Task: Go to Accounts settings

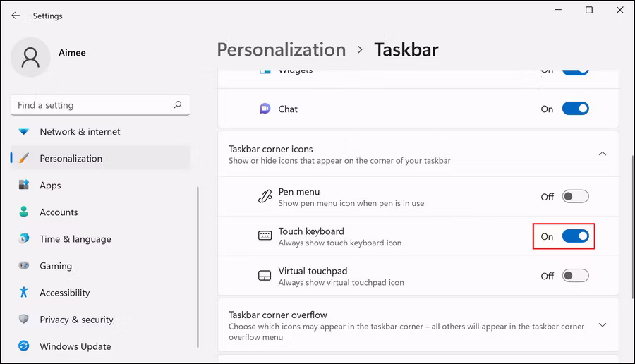Action: click(x=100, y=212)
